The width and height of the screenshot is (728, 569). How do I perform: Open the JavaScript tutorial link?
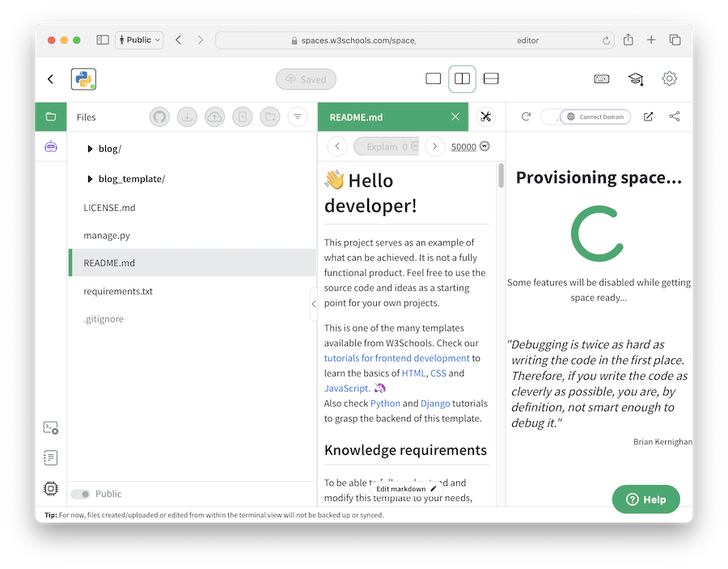(347, 389)
